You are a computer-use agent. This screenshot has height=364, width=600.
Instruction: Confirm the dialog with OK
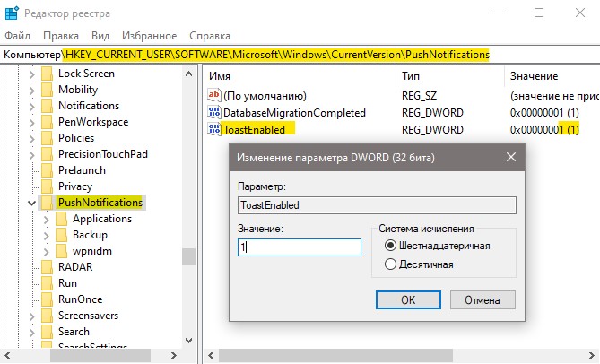coord(408,299)
